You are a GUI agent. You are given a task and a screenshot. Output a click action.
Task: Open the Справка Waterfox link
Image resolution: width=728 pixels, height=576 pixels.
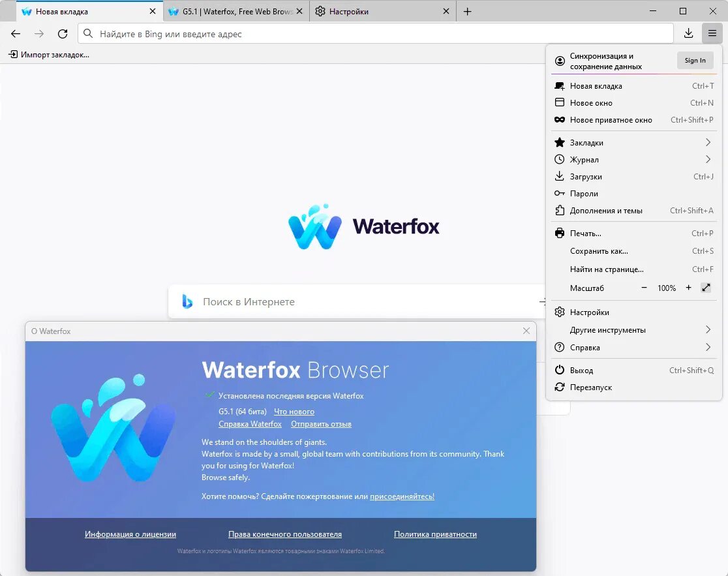(x=250, y=424)
